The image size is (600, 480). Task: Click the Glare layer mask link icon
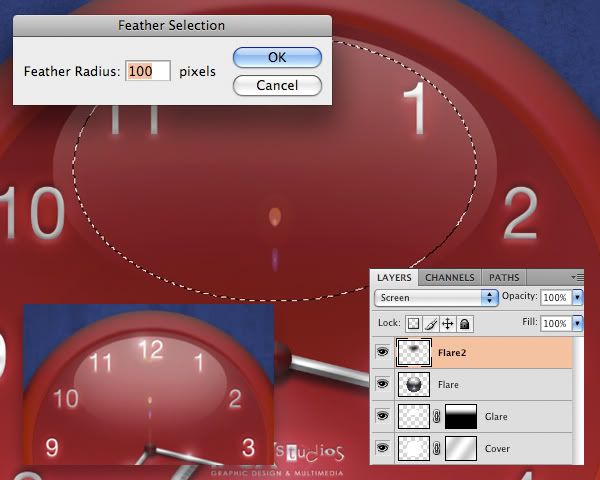[436, 417]
